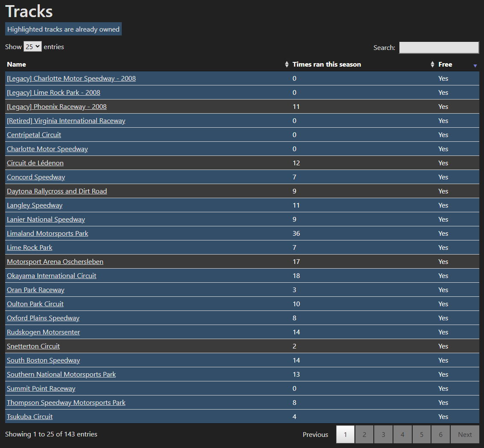The image size is (484, 448).
Task: Sort table by Name column header
Action: tap(148, 64)
